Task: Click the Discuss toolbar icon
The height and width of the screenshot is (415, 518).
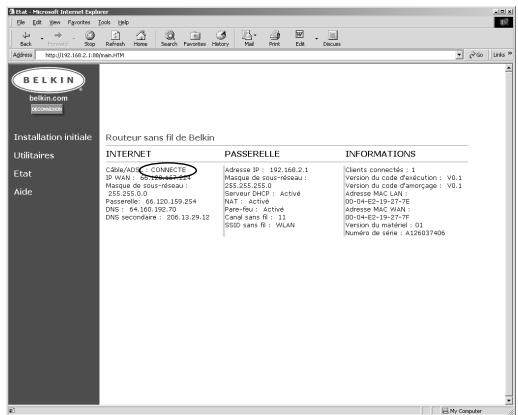Action: tap(332, 39)
